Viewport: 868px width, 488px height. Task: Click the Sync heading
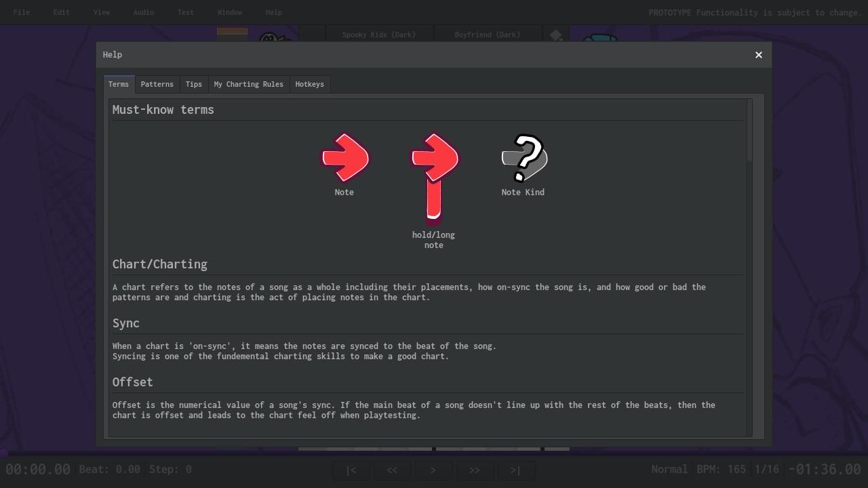point(126,323)
